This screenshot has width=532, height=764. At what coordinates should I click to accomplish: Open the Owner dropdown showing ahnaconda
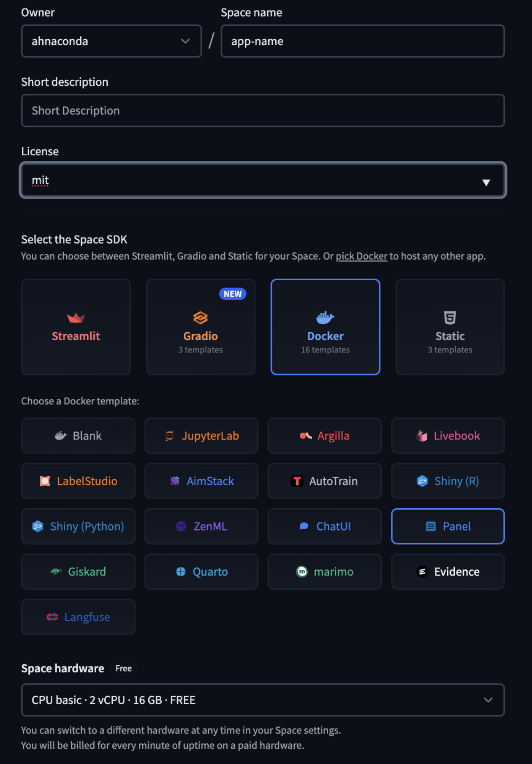(x=111, y=41)
